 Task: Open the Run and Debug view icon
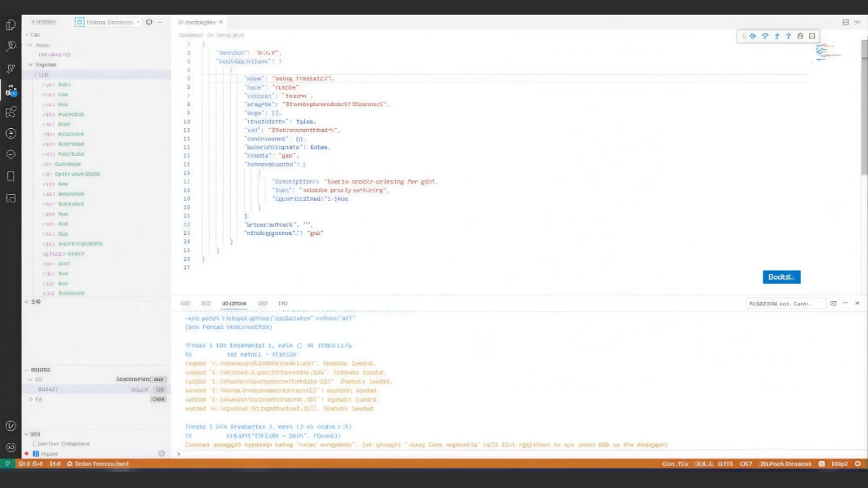point(11,91)
